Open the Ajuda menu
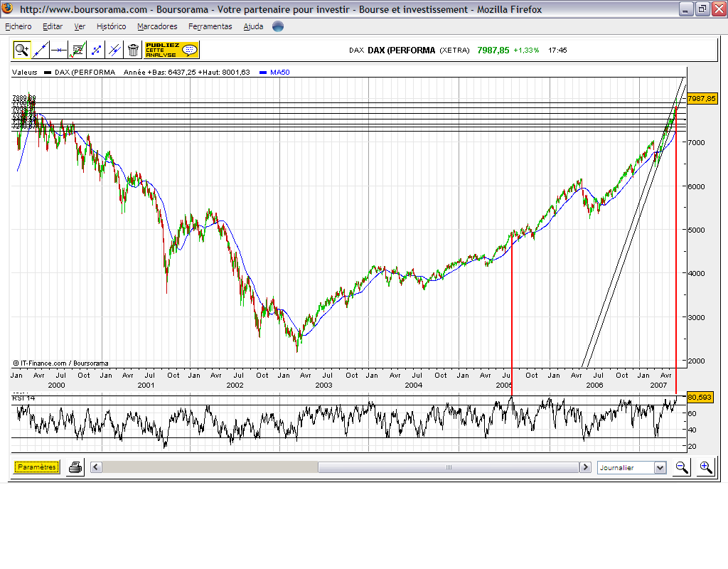The width and height of the screenshot is (728, 569). click(x=253, y=26)
